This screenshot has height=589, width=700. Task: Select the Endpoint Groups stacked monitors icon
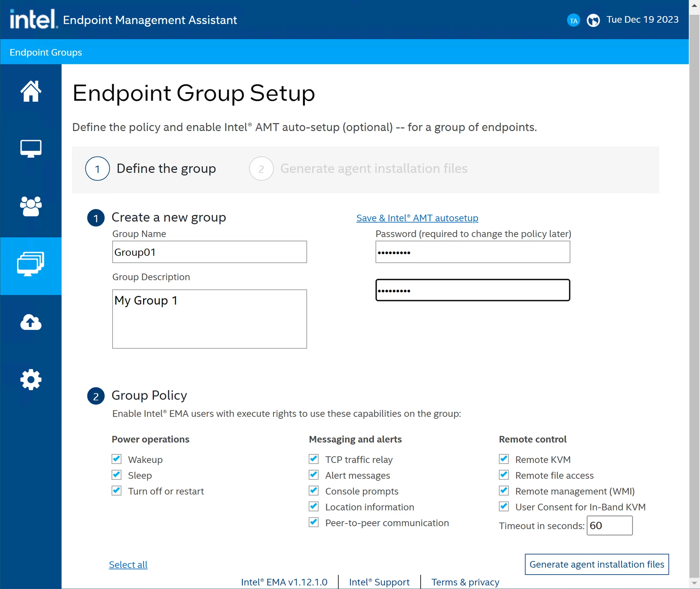pos(31,264)
